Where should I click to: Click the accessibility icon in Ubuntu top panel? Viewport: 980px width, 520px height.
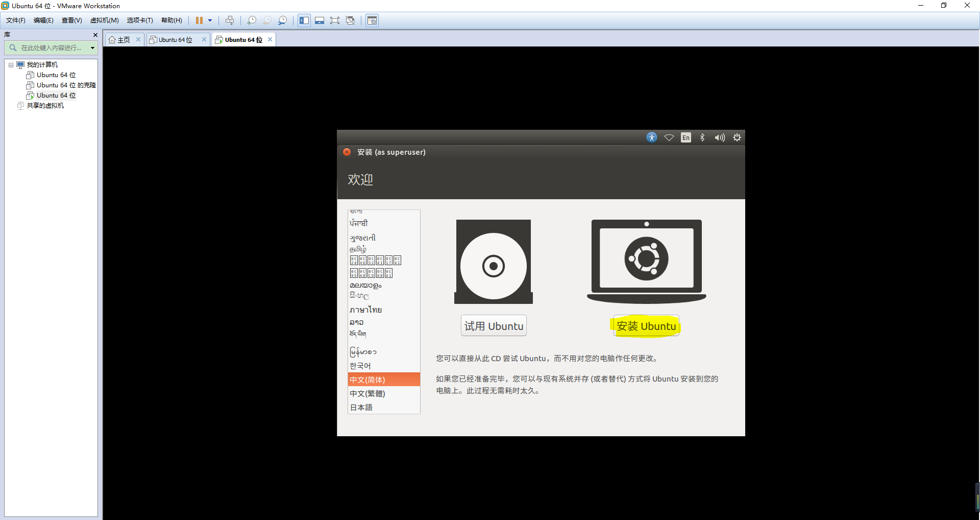(652, 137)
